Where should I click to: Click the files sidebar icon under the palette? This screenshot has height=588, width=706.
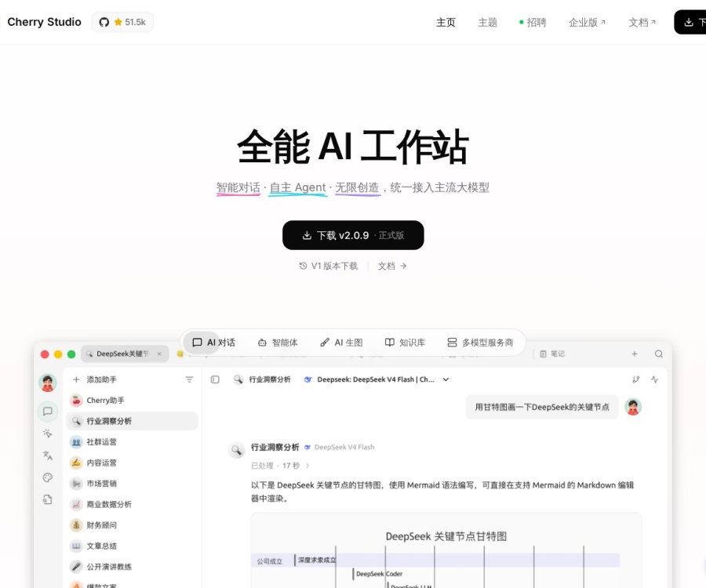pyautogui.click(x=48, y=499)
